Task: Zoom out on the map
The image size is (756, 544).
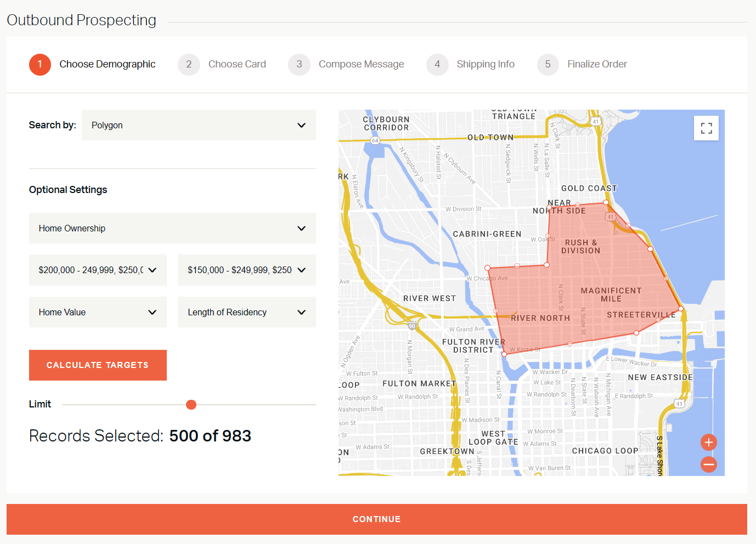Action: [x=708, y=464]
